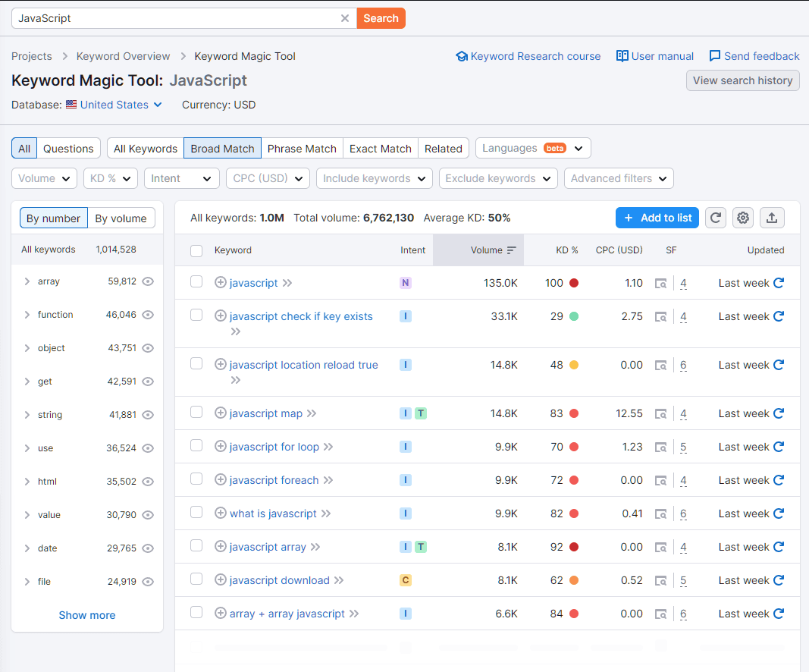Open View search history
The image size is (809, 672).
(x=742, y=80)
